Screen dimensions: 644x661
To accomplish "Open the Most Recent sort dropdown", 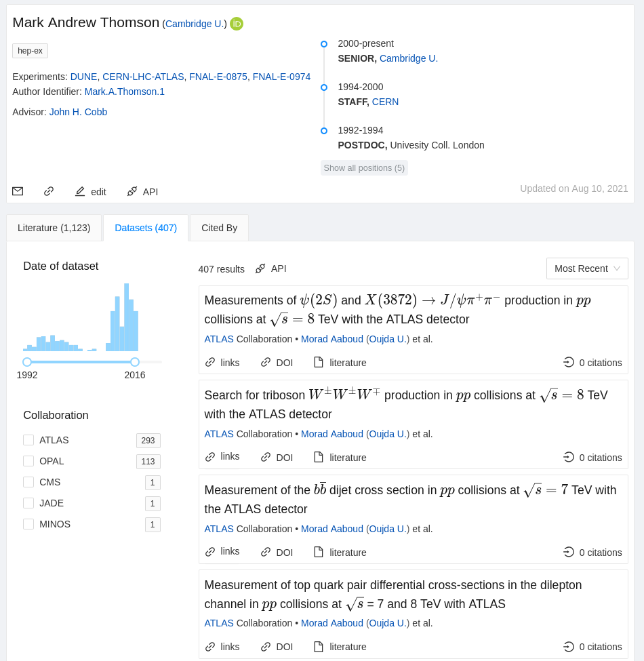I will (x=587, y=268).
